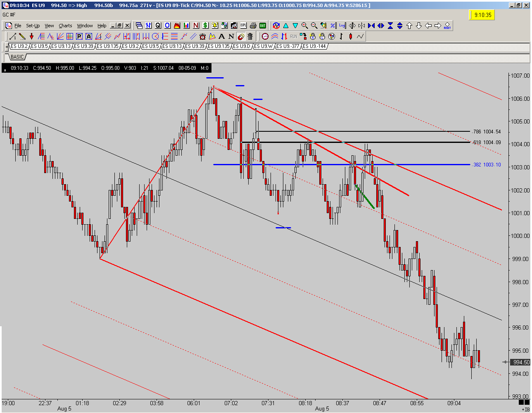Toggle the RUN button
This screenshot has height=413, width=532.
[x=294, y=36]
